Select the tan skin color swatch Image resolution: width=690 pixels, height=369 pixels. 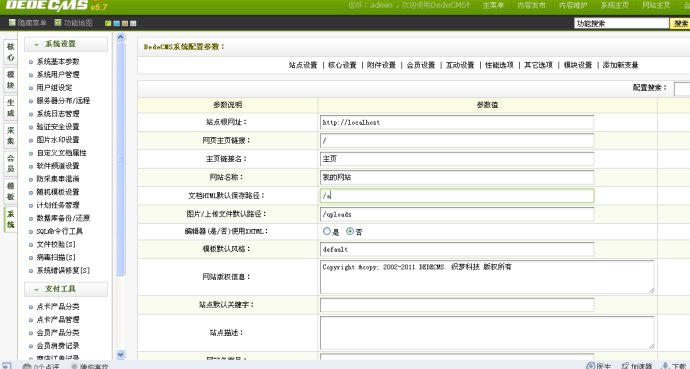point(125,24)
